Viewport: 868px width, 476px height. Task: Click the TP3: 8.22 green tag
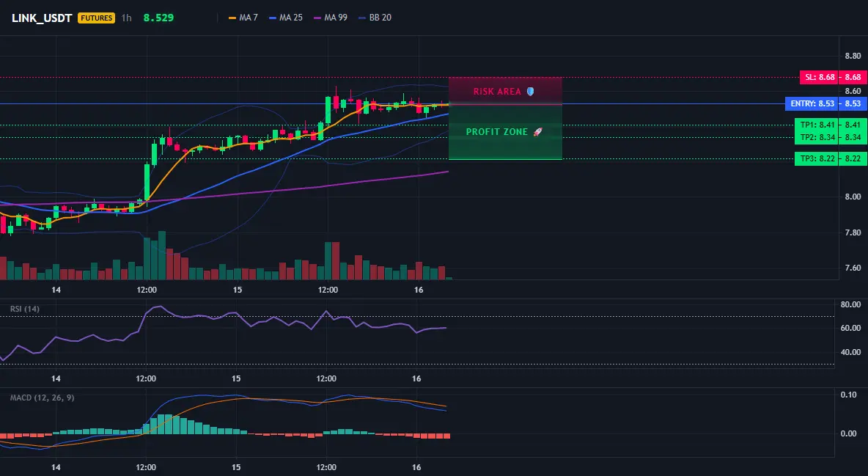pos(817,159)
